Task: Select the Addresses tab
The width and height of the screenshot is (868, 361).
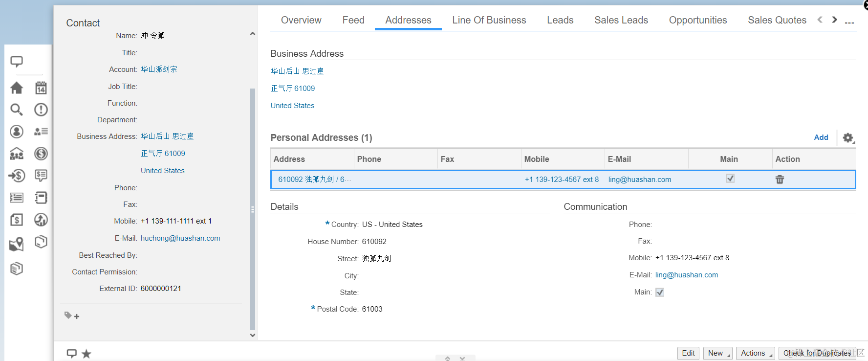Action: click(408, 20)
